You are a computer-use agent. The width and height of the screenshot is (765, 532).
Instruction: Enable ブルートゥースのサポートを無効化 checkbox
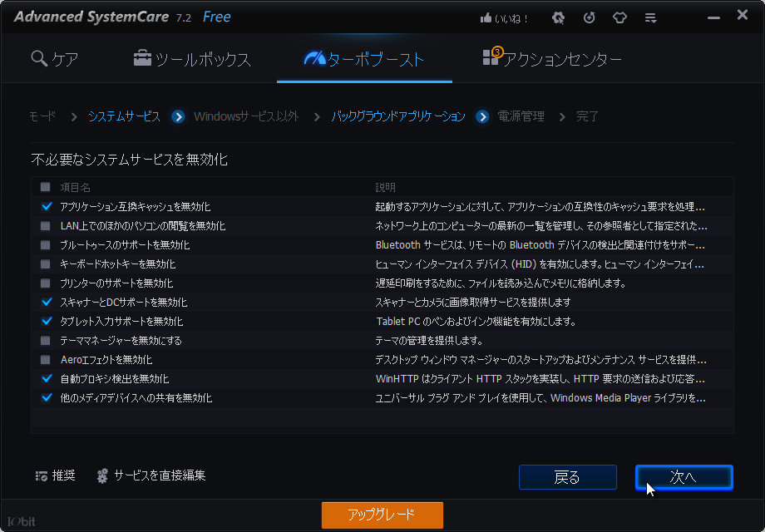(x=46, y=244)
